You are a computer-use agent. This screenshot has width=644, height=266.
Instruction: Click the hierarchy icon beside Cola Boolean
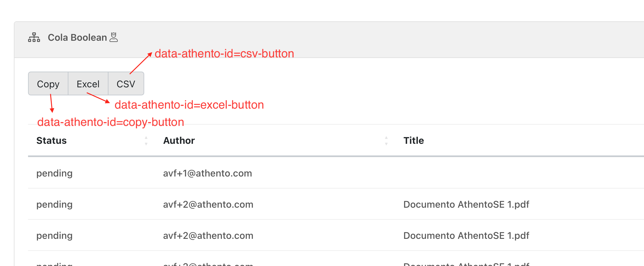pos(34,37)
